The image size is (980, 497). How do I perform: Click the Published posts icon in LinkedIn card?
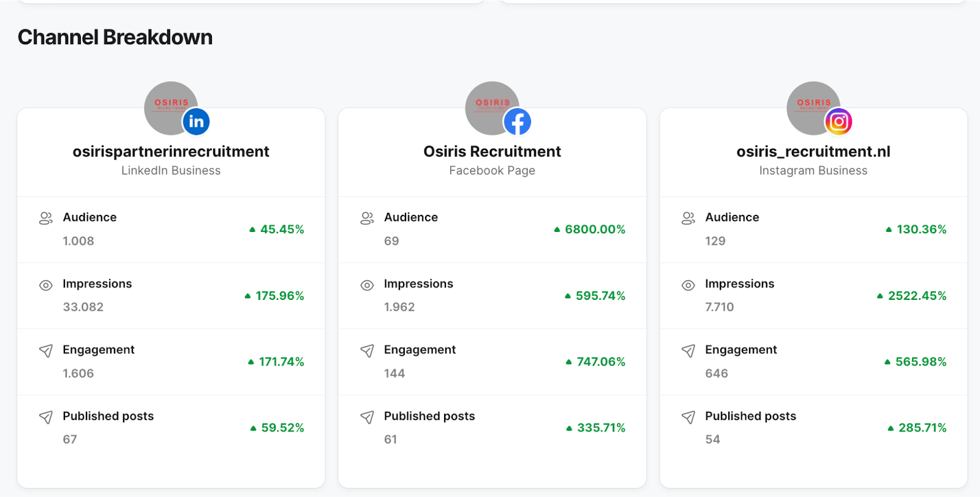[x=46, y=417]
